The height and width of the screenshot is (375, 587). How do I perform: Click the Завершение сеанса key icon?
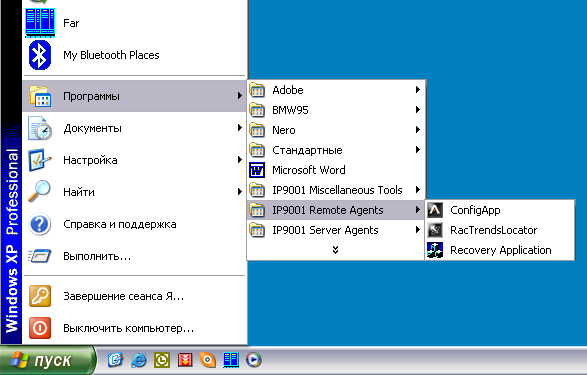40,296
